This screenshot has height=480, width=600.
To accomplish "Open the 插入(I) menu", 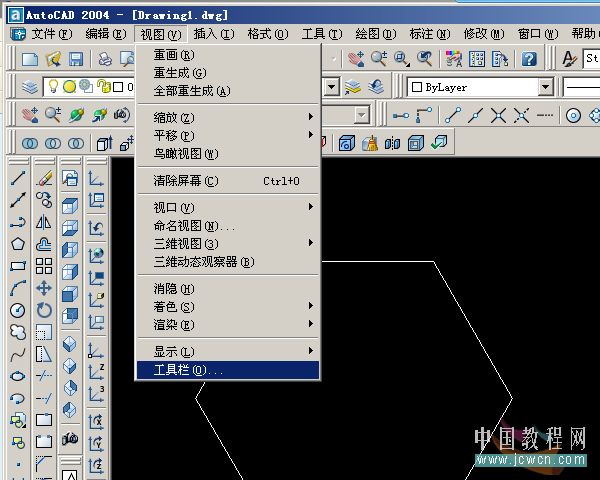I will pos(214,34).
